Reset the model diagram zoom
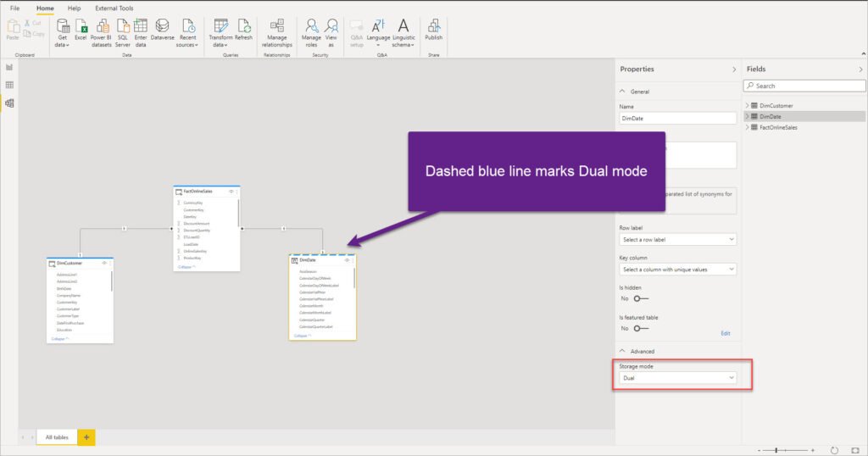This screenshot has height=456, width=868. pyautogui.click(x=834, y=450)
